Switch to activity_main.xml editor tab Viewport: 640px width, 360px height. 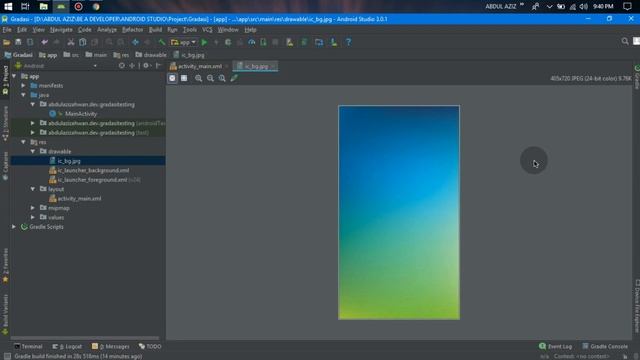pyautogui.click(x=200, y=66)
